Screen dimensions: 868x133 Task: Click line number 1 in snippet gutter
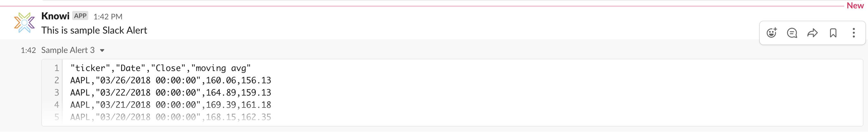[57, 68]
